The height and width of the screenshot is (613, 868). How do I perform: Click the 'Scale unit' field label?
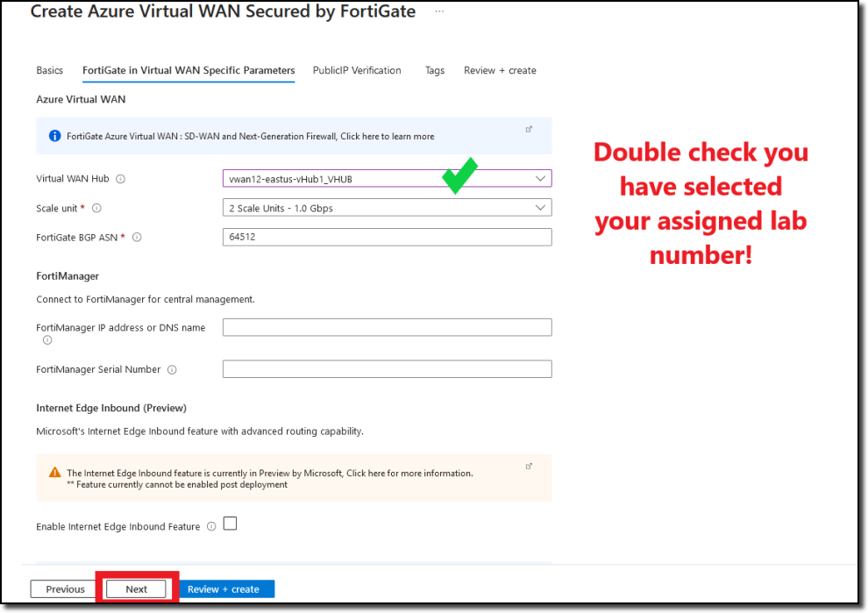pos(56,208)
